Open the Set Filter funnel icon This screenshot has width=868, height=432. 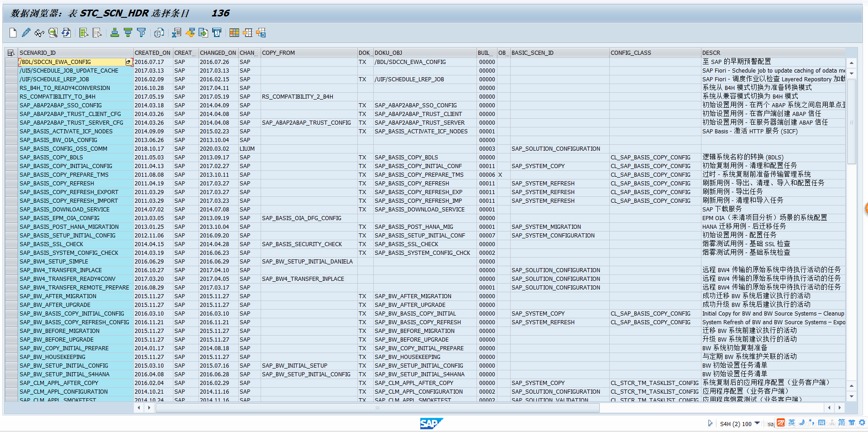point(141,32)
